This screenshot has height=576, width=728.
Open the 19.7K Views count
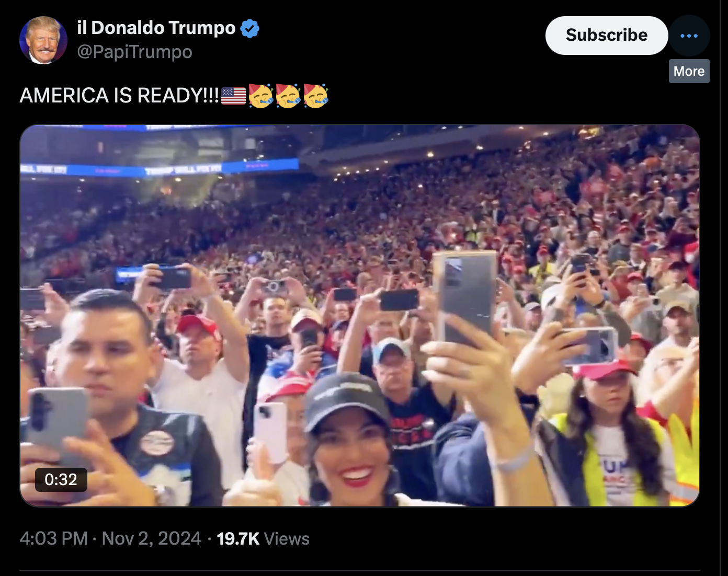263,538
